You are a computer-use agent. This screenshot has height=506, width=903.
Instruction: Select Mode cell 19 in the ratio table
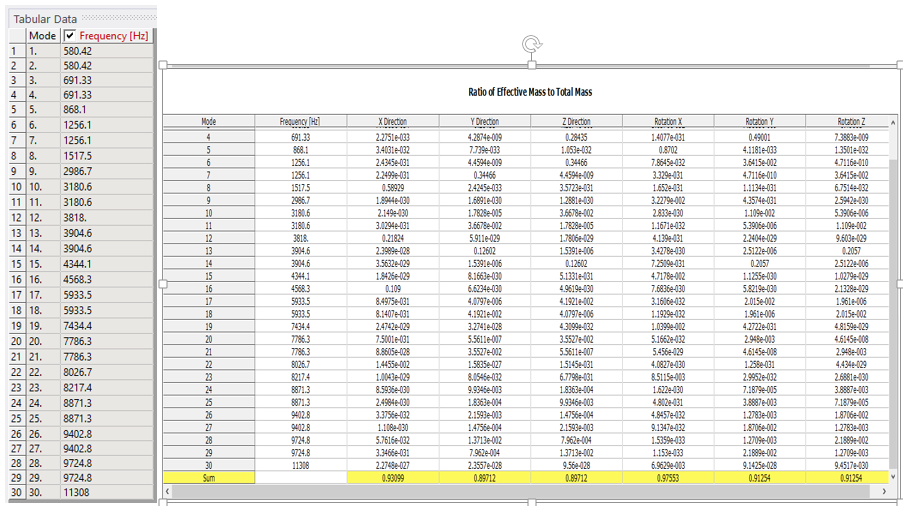click(208, 326)
